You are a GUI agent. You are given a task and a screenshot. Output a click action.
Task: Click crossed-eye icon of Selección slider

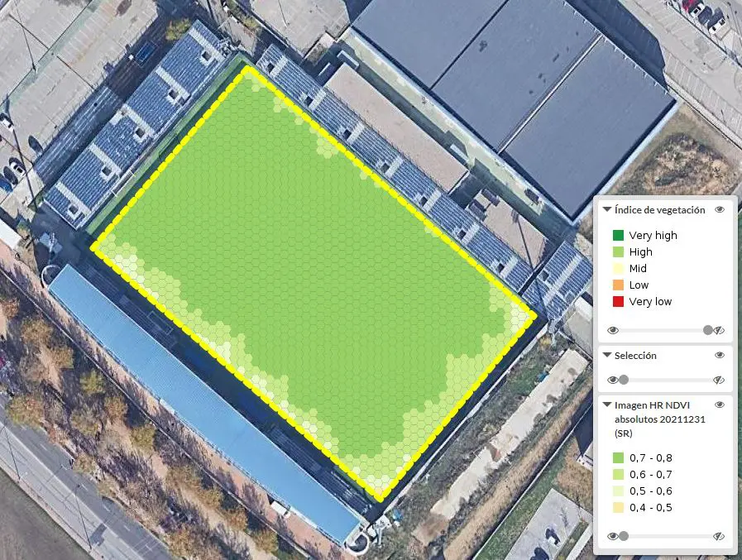click(x=719, y=380)
